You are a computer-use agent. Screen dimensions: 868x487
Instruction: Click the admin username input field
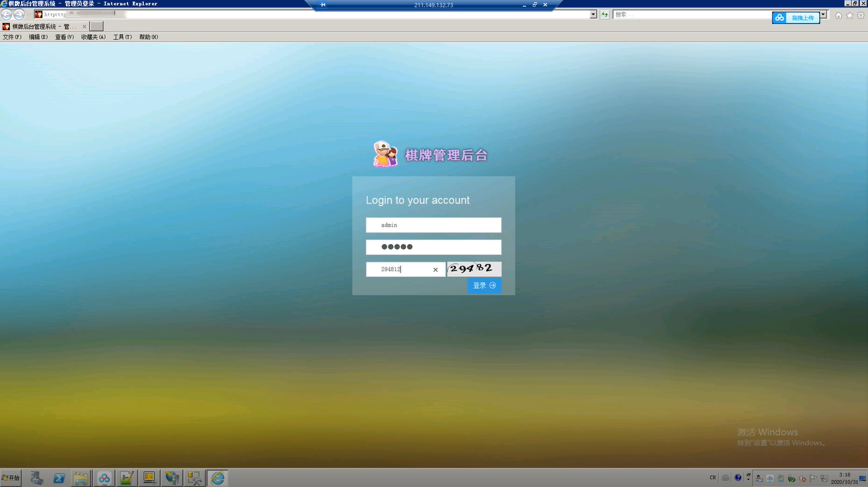click(x=433, y=225)
